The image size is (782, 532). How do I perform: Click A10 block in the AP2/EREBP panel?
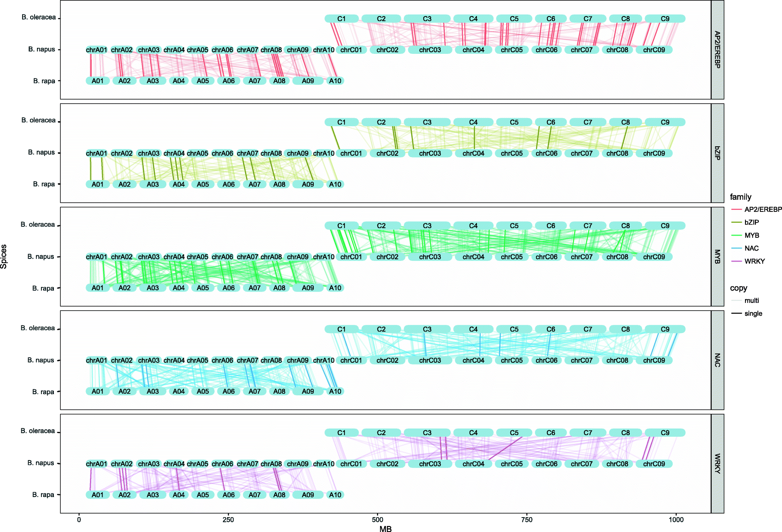[335, 81]
